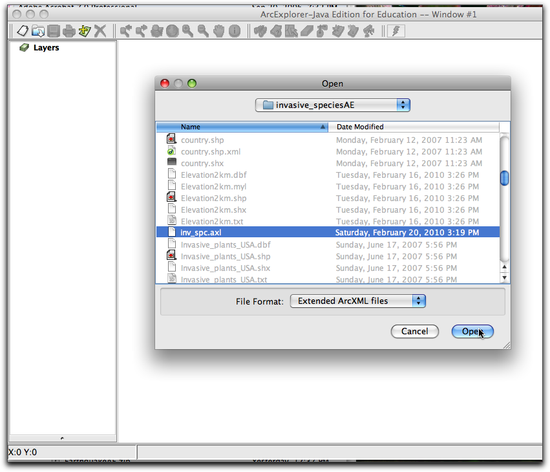
Task: Click the Measure ruler icon
Action: pos(307,31)
